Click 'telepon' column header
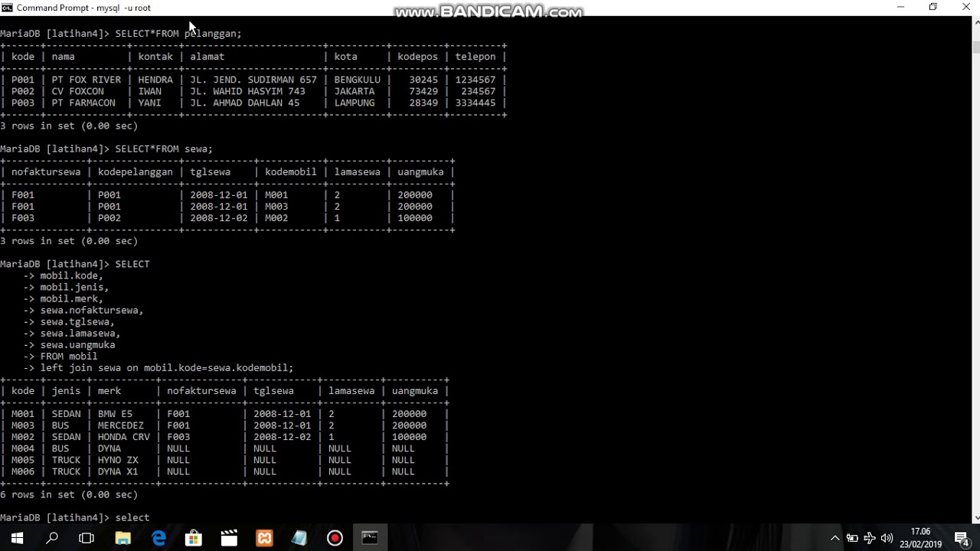This screenshot has height=551, width=980. tap(475, 57)
